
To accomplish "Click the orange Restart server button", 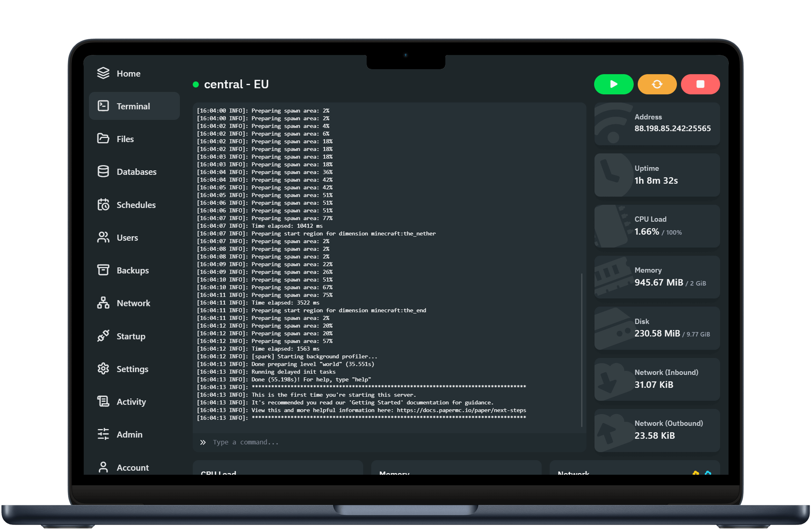I will point(657,84).
